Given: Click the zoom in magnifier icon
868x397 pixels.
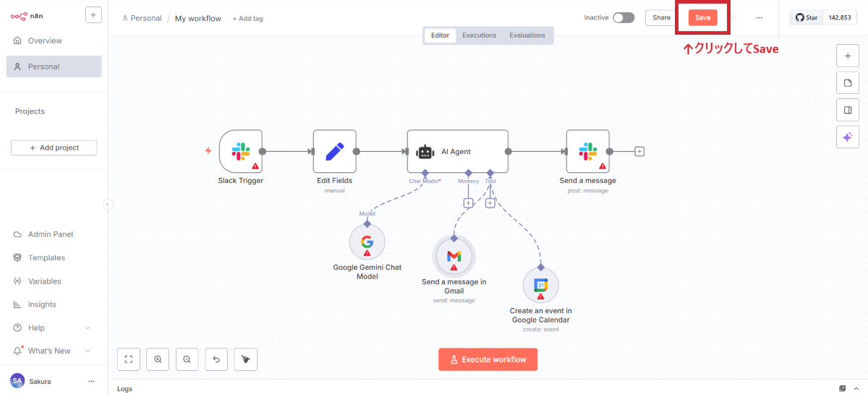Looking at the screenshot, I should (158, 359).
